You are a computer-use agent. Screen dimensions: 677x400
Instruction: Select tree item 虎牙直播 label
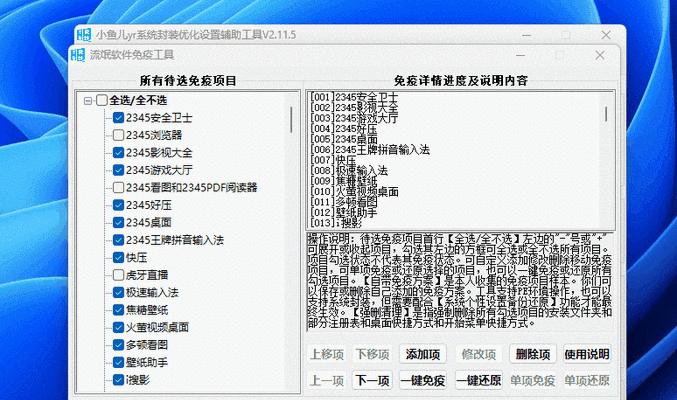(x=147, y=275)
